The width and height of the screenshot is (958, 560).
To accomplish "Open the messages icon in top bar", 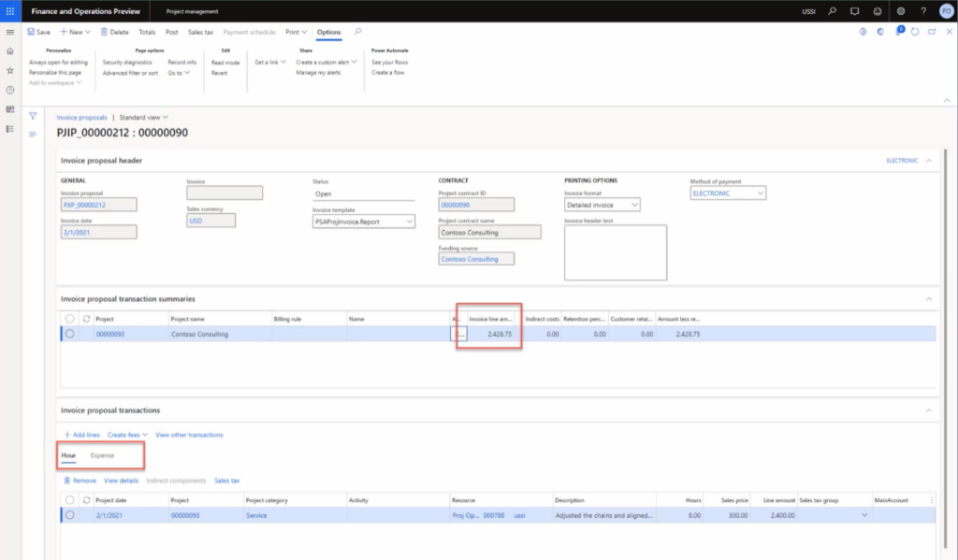I will (x=855, y=11).
